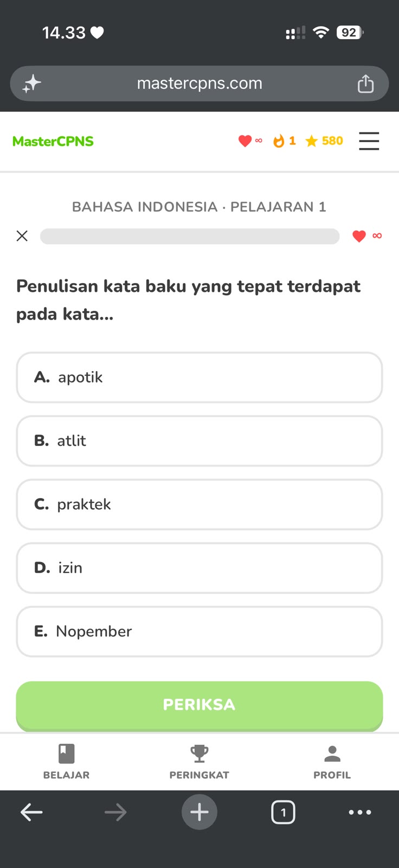Tap the star points counter 580
The width and height of the screenshot is (399, 868).
pos(324,141)
